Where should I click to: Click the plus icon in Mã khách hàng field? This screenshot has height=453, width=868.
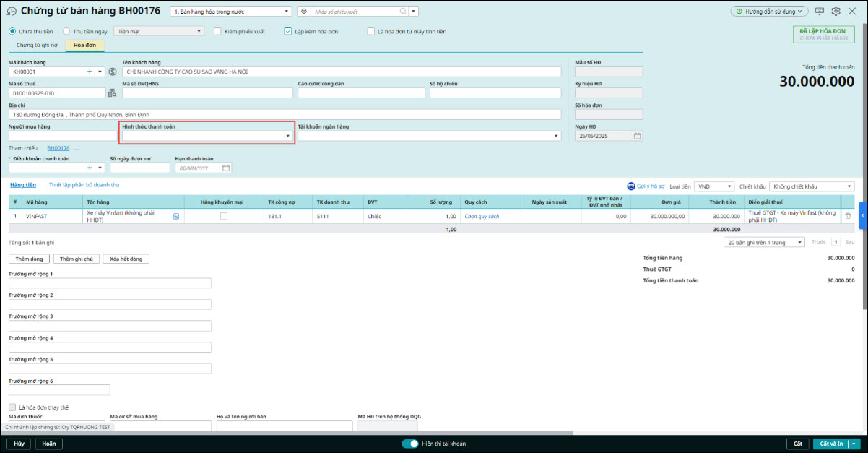pos(90,72)
